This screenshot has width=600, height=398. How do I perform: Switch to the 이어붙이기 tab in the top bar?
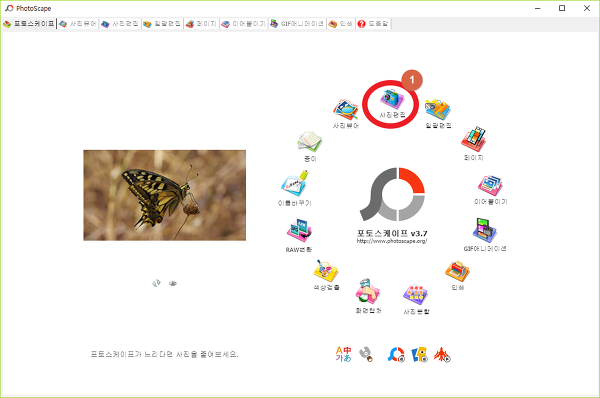tap(243, 24)
